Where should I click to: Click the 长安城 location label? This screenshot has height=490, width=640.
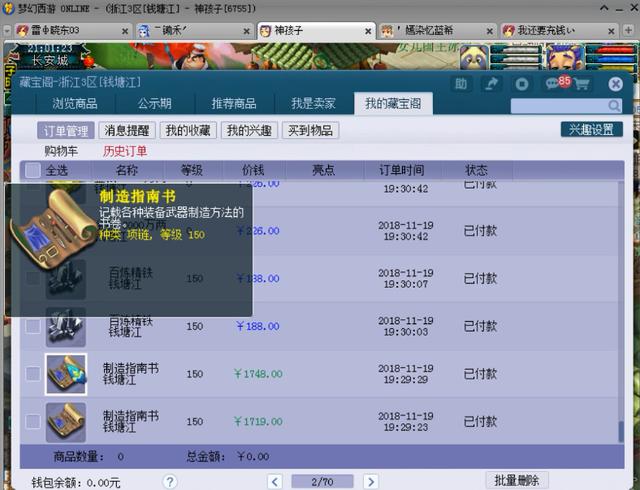[50, 61]
